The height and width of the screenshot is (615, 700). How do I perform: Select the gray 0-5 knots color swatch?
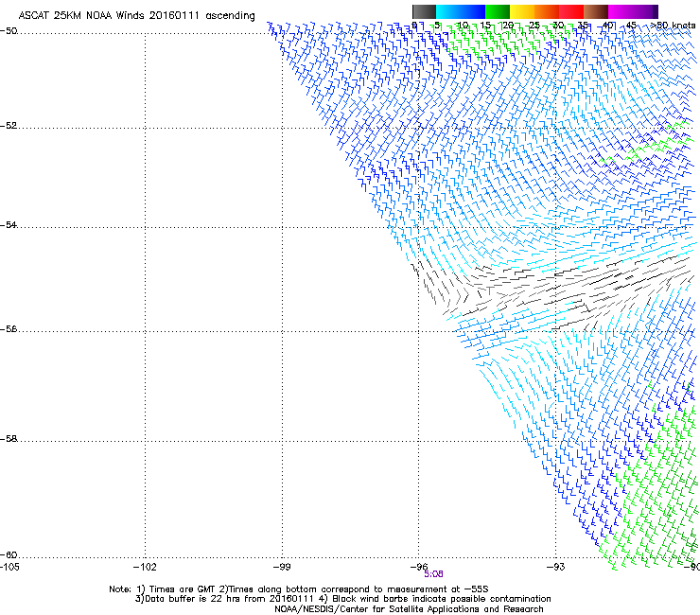coord(424,11)
